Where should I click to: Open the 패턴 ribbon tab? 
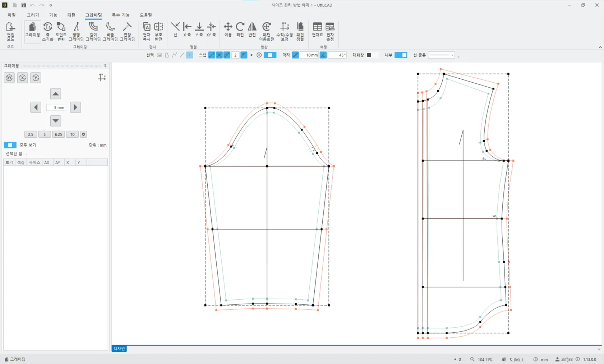coord(71,15)
